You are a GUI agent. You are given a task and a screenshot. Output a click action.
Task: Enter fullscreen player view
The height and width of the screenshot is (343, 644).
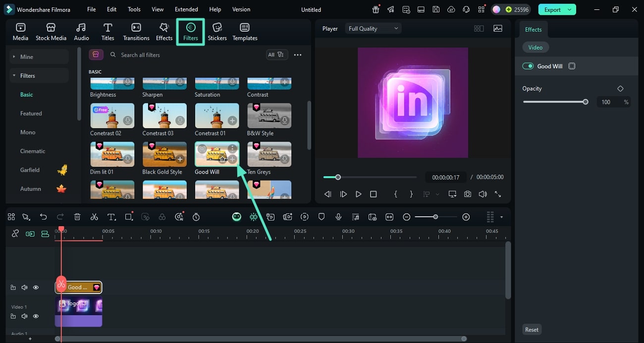pos(498,195)
